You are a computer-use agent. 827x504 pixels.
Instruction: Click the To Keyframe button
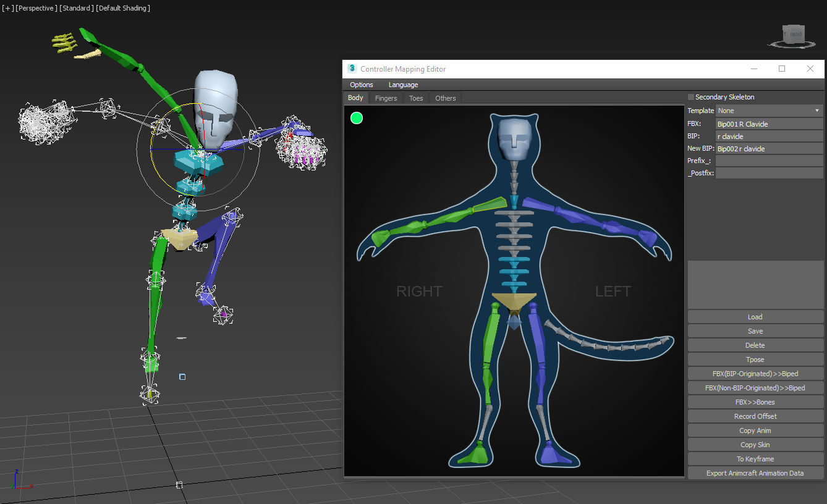click(x=755, y=459)
